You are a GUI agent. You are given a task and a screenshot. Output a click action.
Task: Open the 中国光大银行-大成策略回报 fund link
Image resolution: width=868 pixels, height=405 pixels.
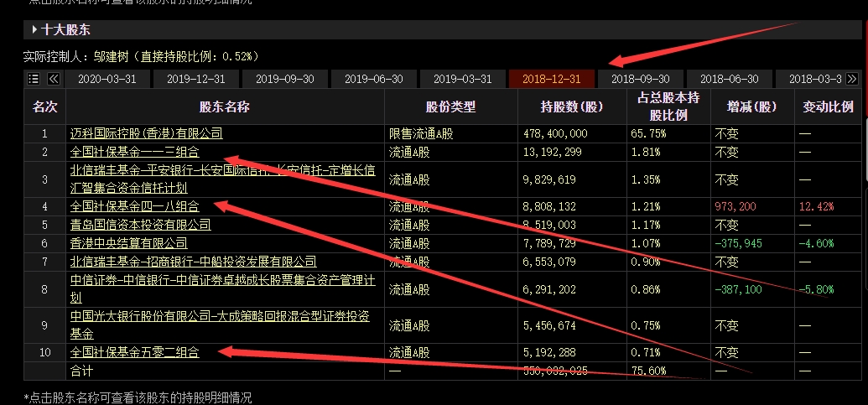pos(220,325)
